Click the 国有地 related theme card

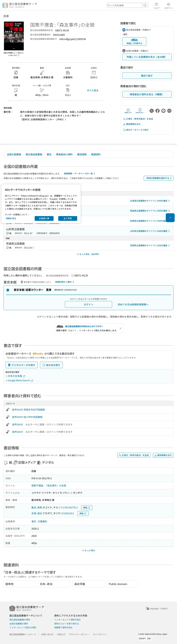[20, 584]
